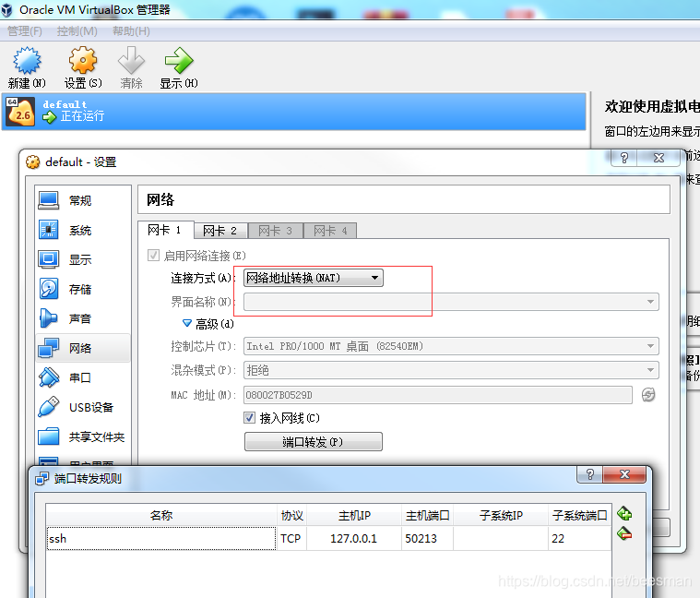700x598 pixels.
Task: Select the ssh rule name cell
Action: coord(161,539)
